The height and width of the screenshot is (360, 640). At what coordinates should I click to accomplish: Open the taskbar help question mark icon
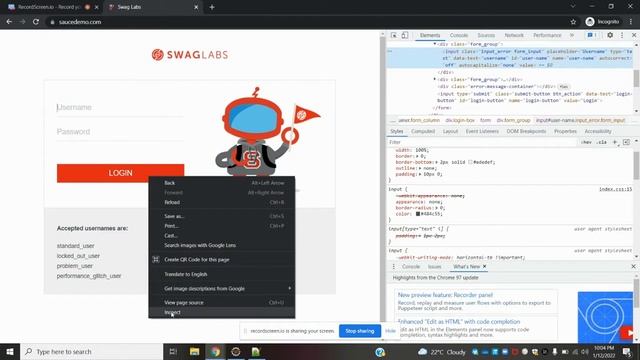tap(380, 351)
